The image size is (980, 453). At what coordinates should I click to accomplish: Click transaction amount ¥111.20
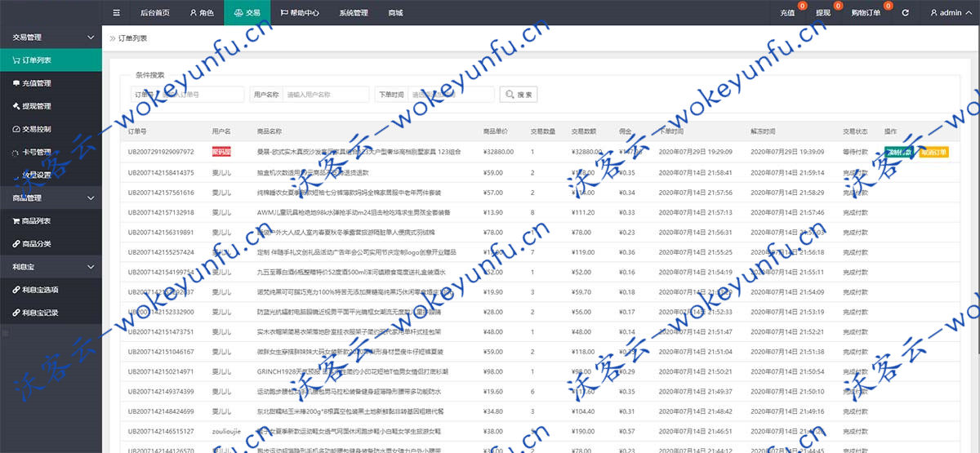(x=583, y=212)
